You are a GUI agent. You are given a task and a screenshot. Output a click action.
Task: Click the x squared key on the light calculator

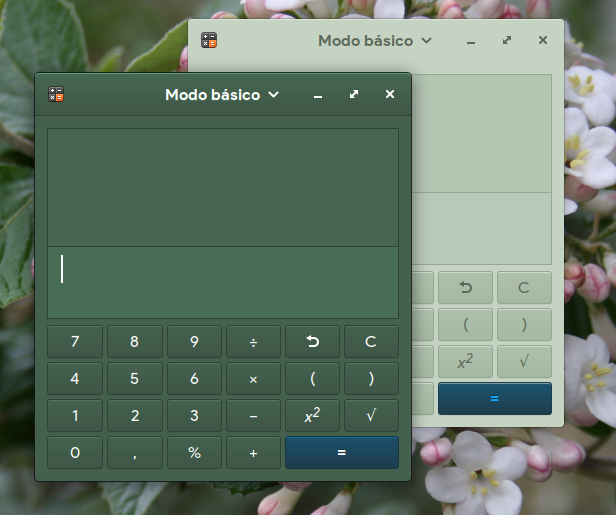click(x=465, y=361)
